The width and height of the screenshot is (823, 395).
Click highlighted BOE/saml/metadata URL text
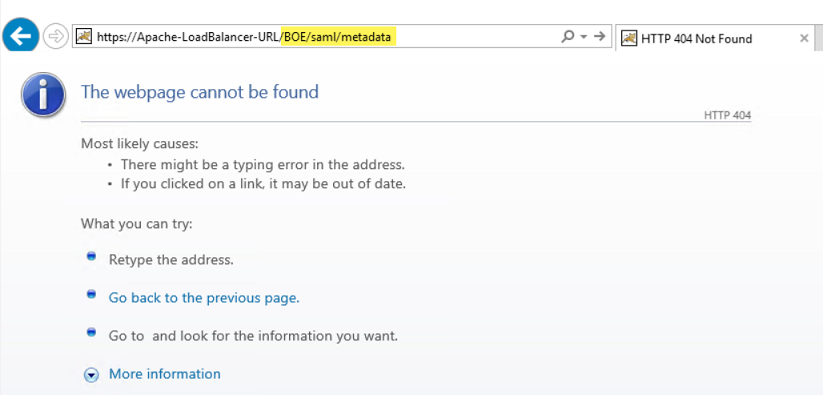pyautogui.click(x=339, y=37)
